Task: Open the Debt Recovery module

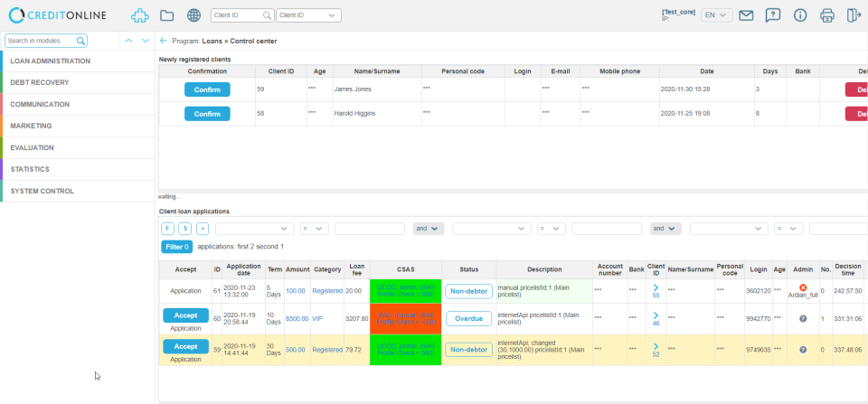Action: [x=78, y=82]
